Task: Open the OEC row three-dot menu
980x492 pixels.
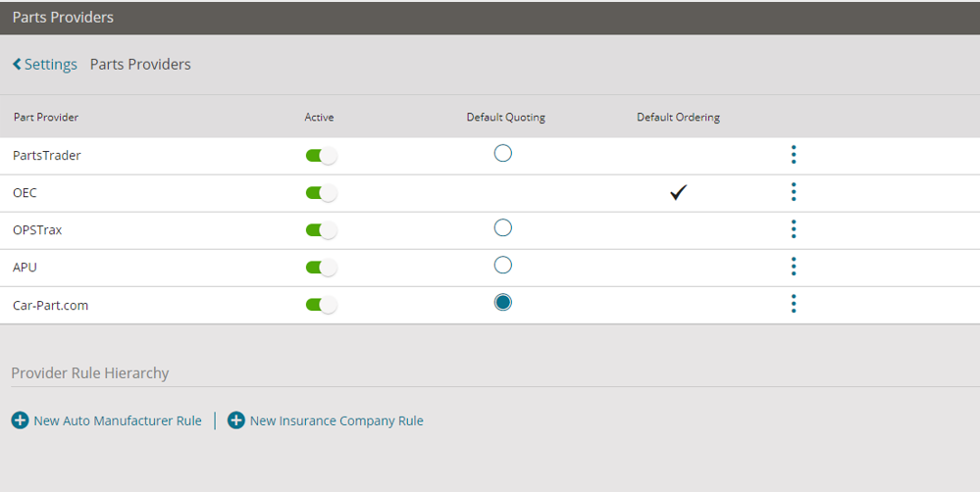Action: (794, 192)
